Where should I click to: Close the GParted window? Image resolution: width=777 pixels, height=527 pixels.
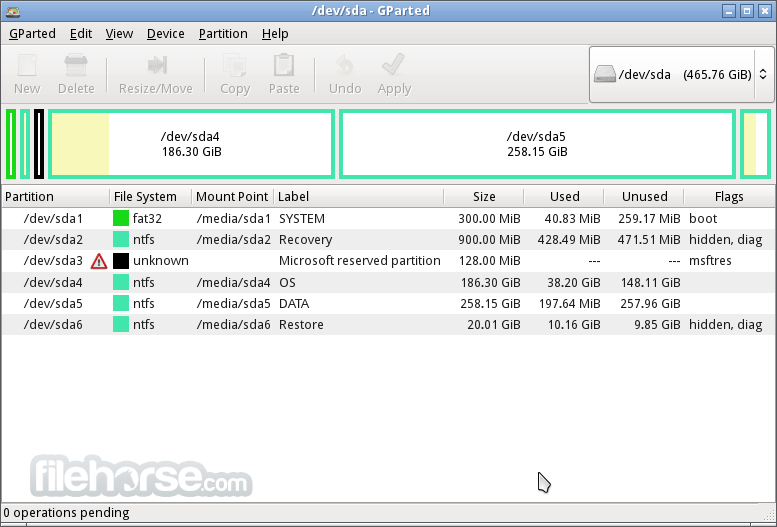[x=765, y=11]
